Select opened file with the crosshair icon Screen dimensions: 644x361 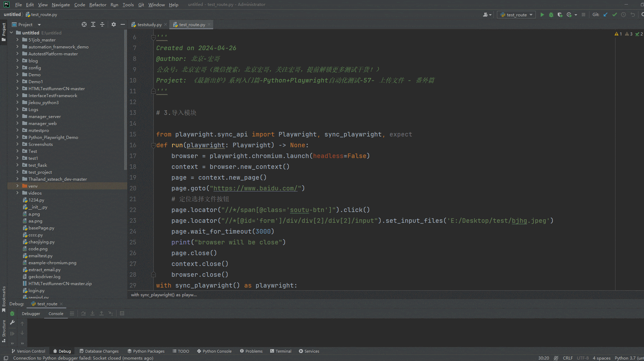click(84, 24)
